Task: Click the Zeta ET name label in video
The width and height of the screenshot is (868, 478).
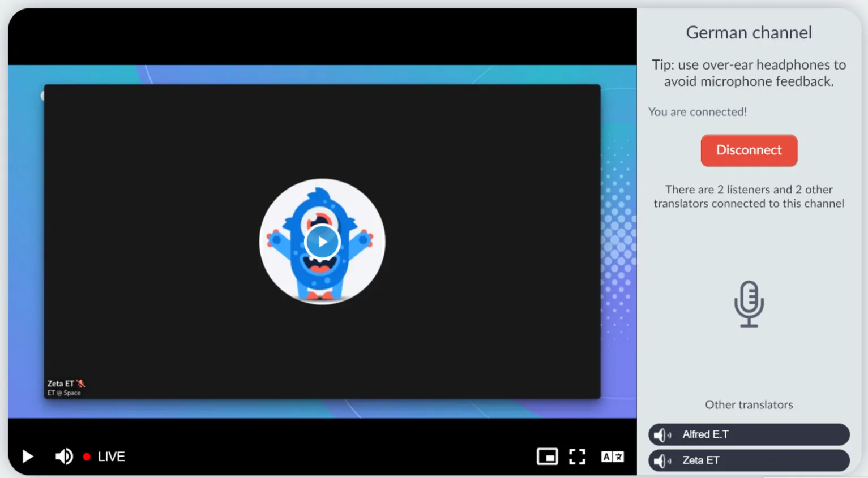Action: [x=61, y=384]
